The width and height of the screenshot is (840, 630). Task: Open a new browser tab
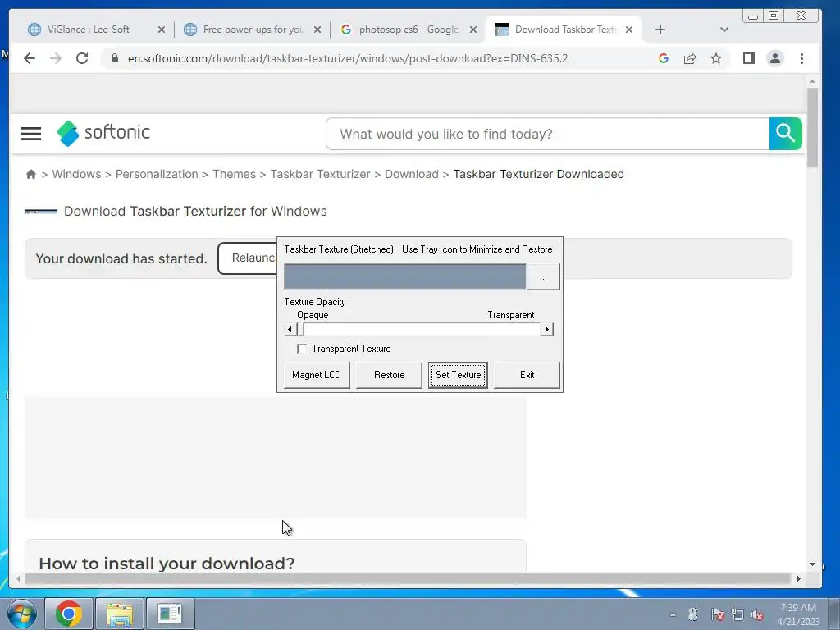(x=660, y=30)
